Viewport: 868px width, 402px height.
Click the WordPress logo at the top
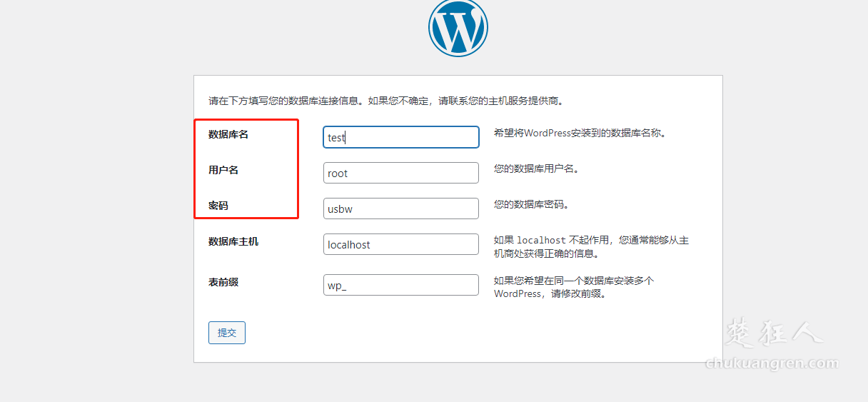[458, 28]
